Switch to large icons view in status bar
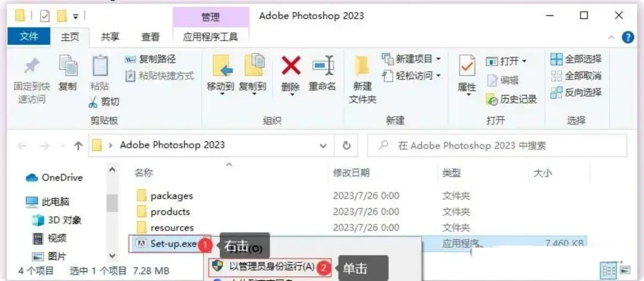The image size is (644, 281). 625,270
